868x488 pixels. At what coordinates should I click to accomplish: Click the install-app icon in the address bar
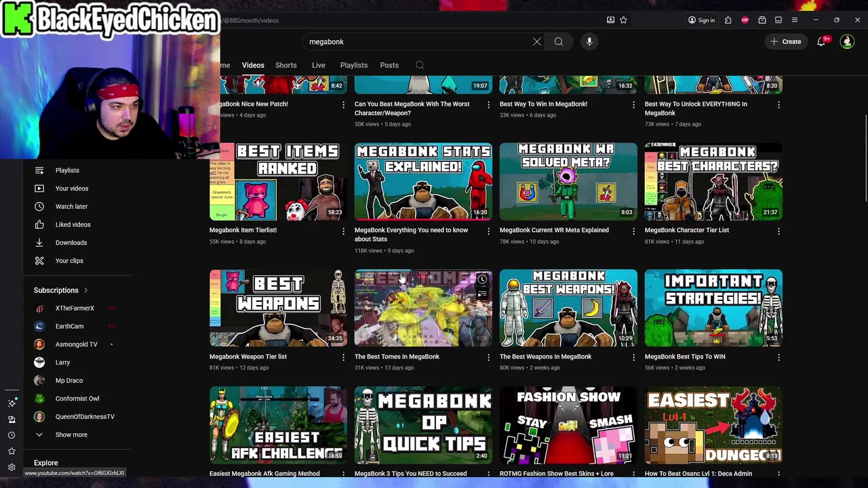[610, 20]
